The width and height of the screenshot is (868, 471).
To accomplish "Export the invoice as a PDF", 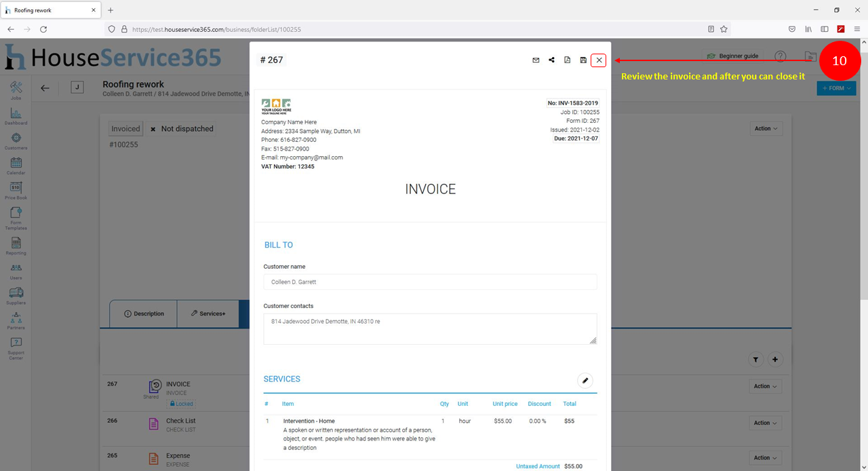I will [568, 60].
